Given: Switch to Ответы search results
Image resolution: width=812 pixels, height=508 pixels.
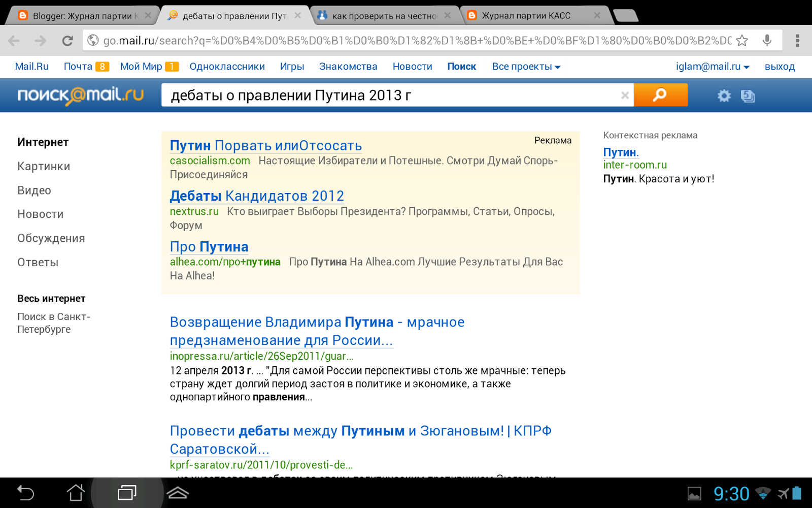Looking at the screenshot, I should click(38, 263).
